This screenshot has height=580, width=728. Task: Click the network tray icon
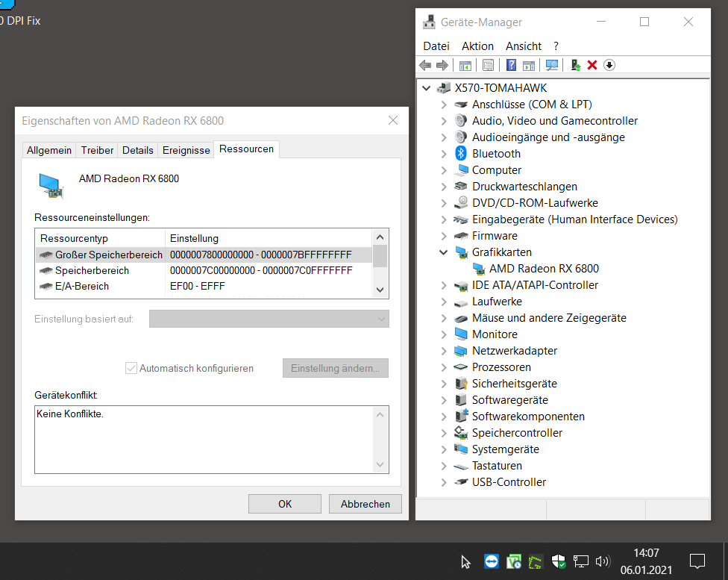point(580,561)
